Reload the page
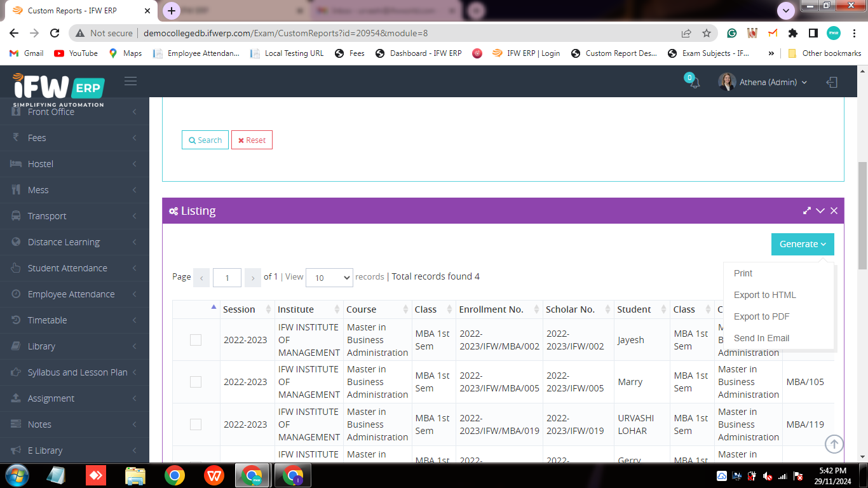This screenshot has height=488, width=868. [x=55, y=33]
